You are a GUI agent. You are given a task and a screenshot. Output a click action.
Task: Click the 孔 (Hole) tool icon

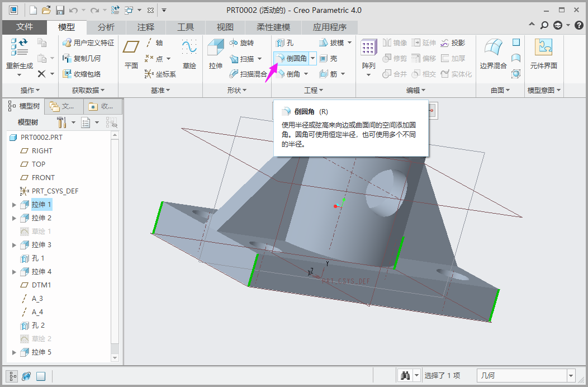[280, 43]
